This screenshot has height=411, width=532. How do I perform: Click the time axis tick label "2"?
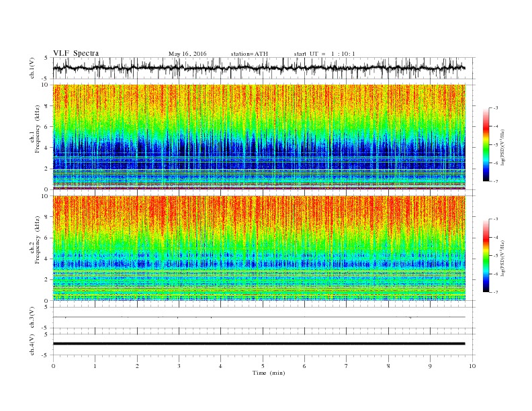137,366
